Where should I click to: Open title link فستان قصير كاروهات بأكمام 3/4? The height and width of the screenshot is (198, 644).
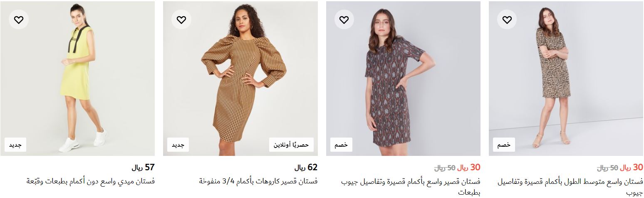[258, 181]
